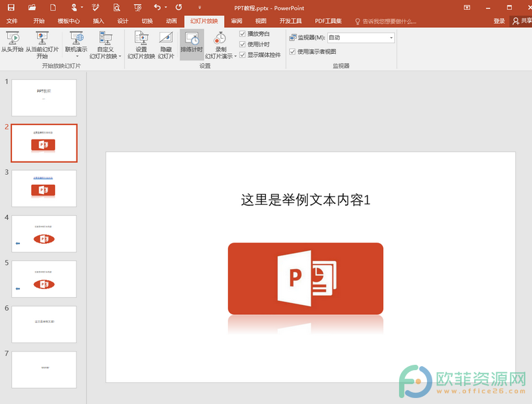Click the slide title text 这里是举例文本内容1
The image size is (532, 404).
(305, 200)
